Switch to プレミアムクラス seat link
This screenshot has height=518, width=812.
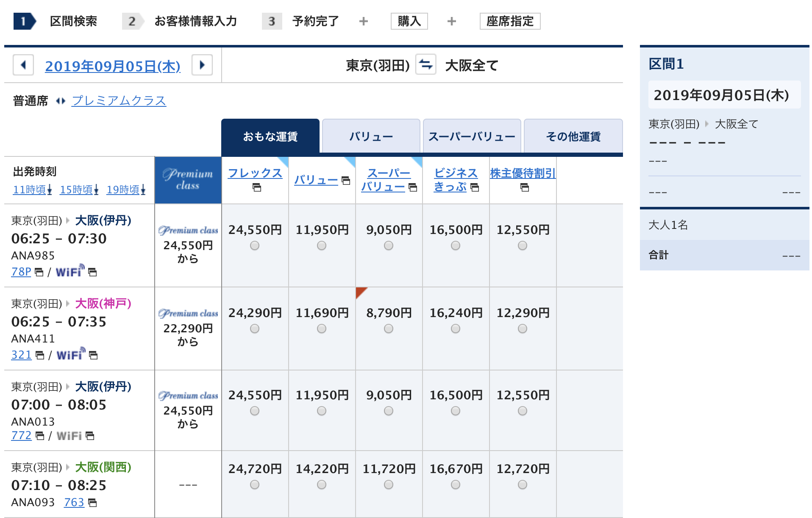[x=119, y=101]
